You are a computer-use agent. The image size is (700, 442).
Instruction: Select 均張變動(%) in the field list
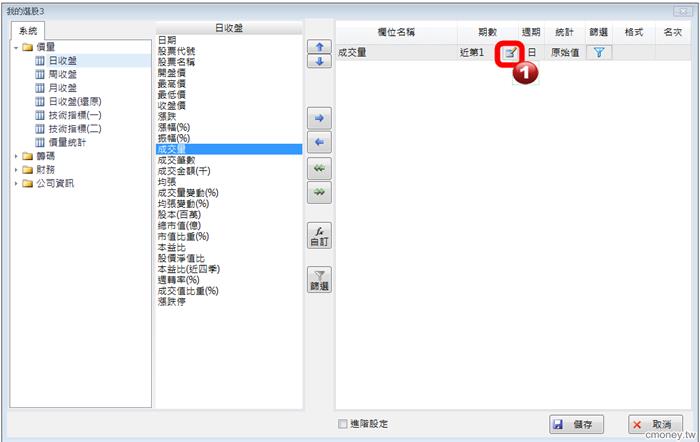click(x=183, y=204)
